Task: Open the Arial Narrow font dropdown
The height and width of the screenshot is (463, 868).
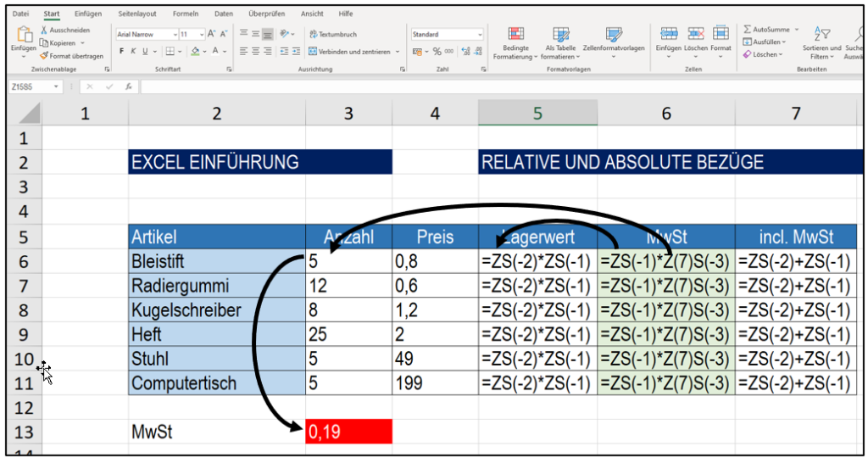Action: [175, 34]
